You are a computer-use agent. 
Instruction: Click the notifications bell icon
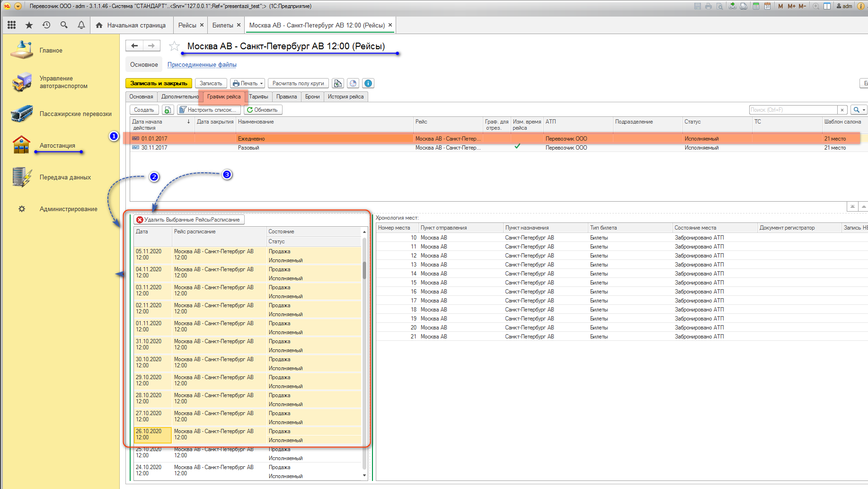pyautogui.click(x=81, y=25)
